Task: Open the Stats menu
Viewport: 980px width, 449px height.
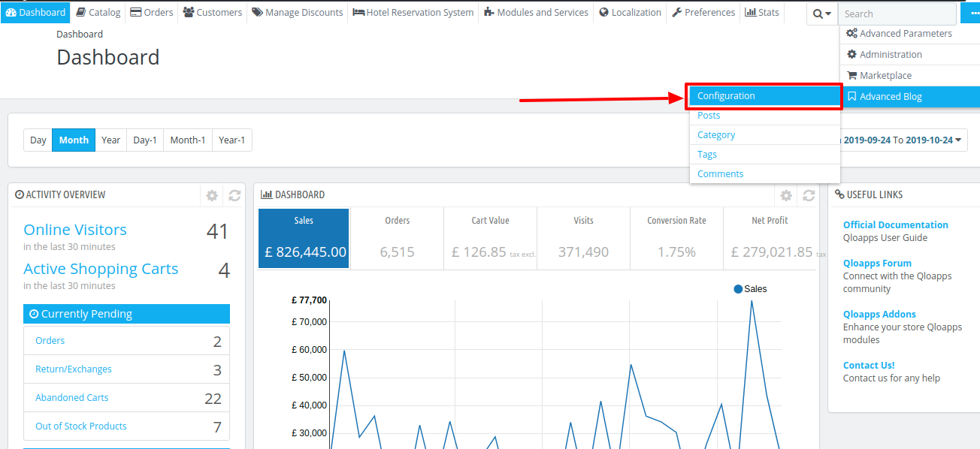Action: 762,12
